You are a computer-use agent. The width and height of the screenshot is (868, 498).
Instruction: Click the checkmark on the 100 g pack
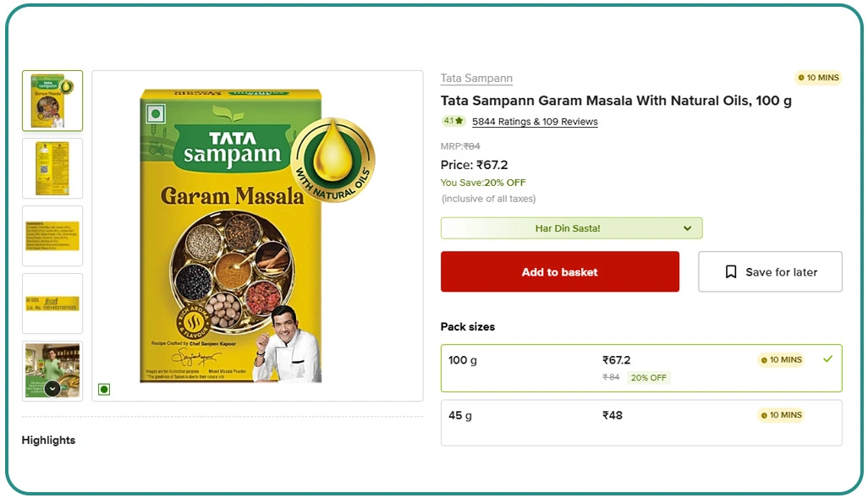pos(827,359)
